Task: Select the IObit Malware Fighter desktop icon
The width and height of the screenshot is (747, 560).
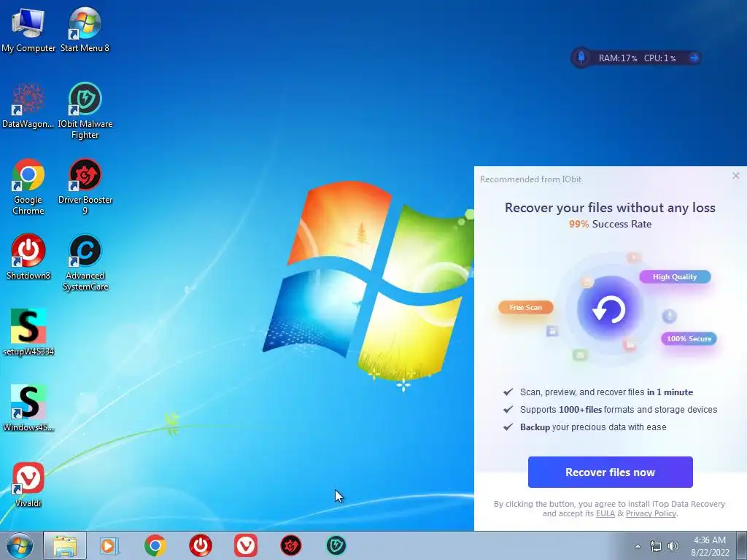Action: (x=85, y=111)
